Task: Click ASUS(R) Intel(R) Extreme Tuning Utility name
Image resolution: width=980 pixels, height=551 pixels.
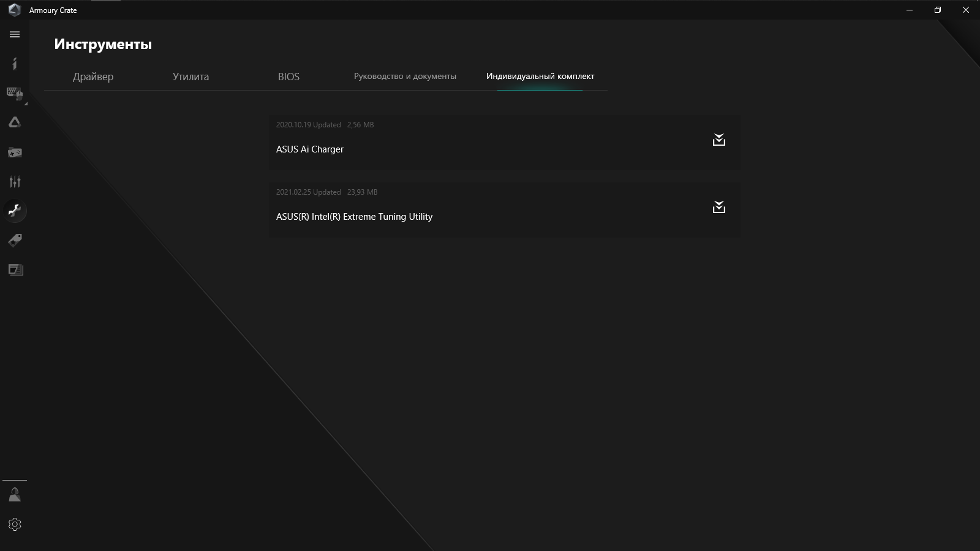Action: 354,217
